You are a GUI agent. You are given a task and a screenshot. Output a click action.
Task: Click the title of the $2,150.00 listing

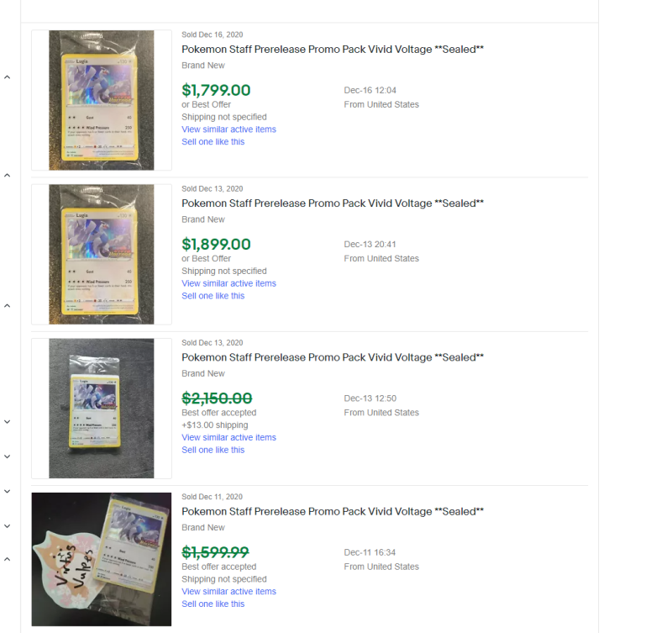click(333, 357)
